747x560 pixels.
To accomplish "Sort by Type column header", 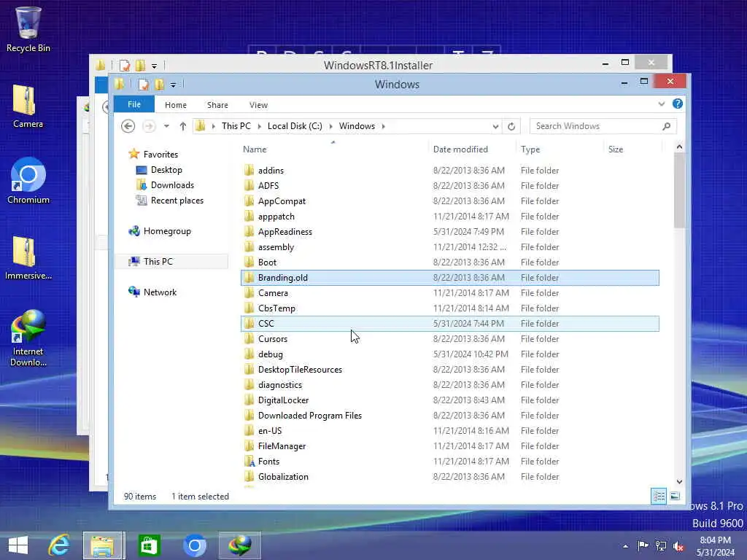I will [x=560, y=149].
